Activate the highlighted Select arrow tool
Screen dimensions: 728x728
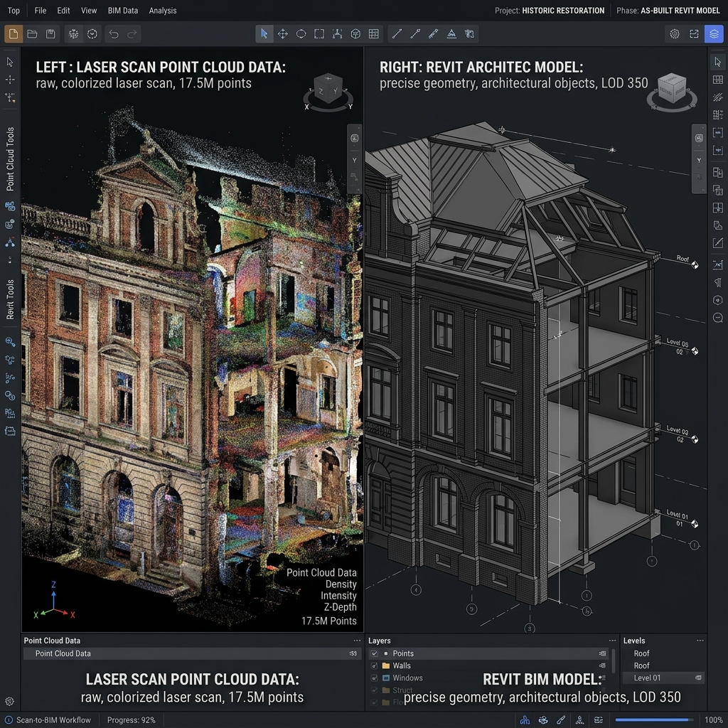coord(264,34)
